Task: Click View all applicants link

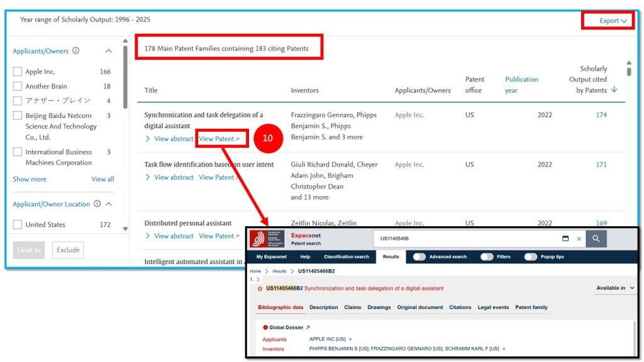Action: 103,179
